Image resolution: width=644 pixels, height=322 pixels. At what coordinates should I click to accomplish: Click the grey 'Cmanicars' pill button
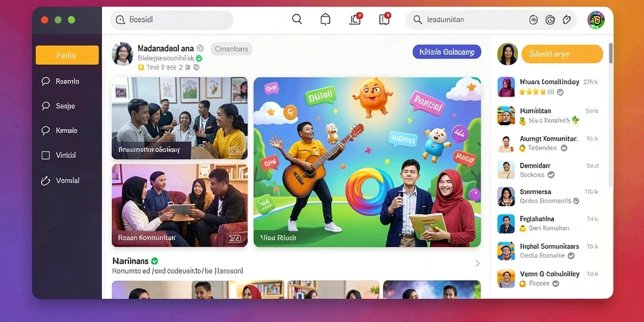[x=231, y=49]
